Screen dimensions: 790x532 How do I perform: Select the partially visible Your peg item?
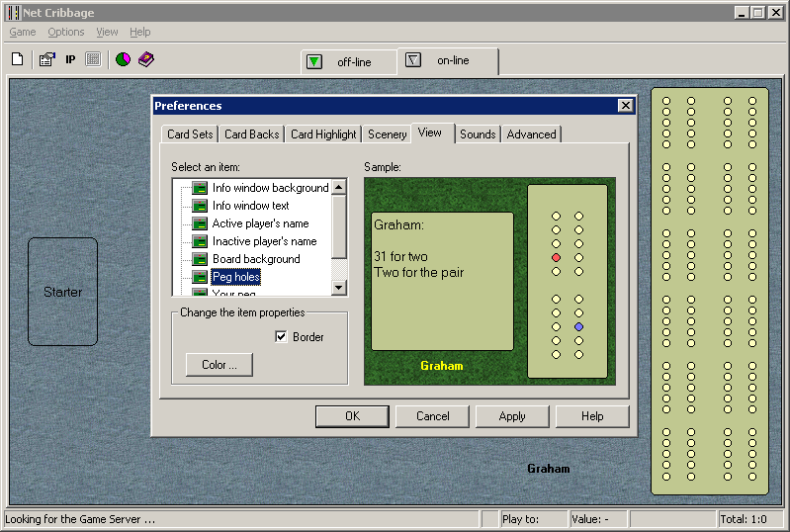233,292
